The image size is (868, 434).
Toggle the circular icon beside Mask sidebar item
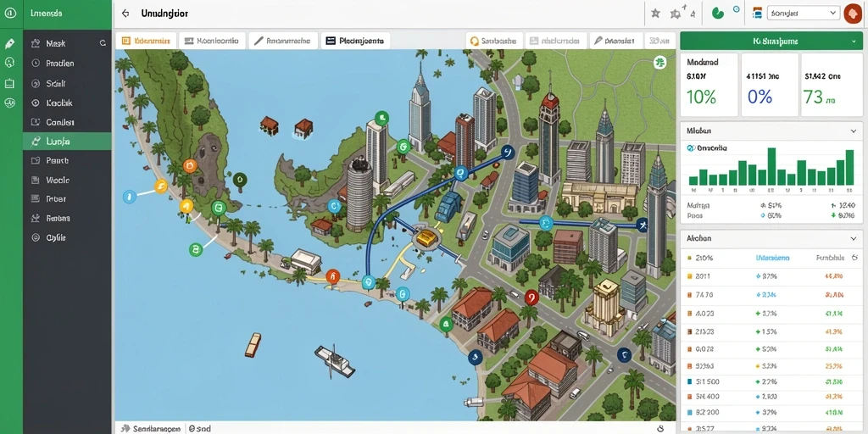pyautogui.click(x=103, y=42)
